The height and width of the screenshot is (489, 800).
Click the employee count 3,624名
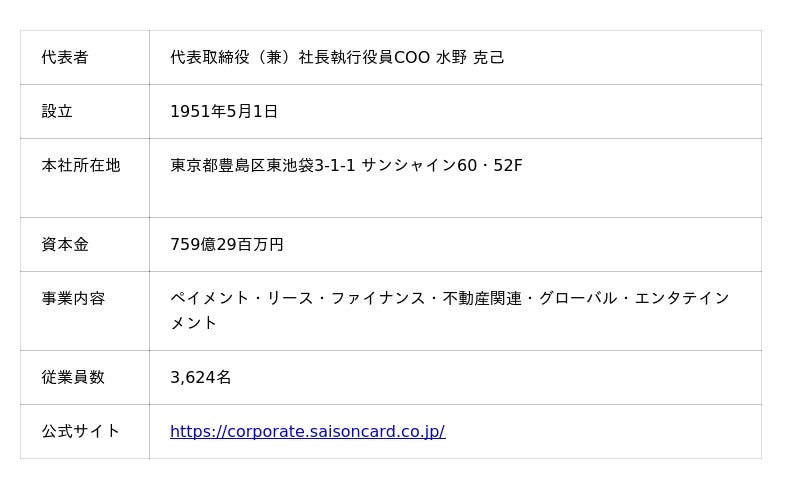coord(201,377)
